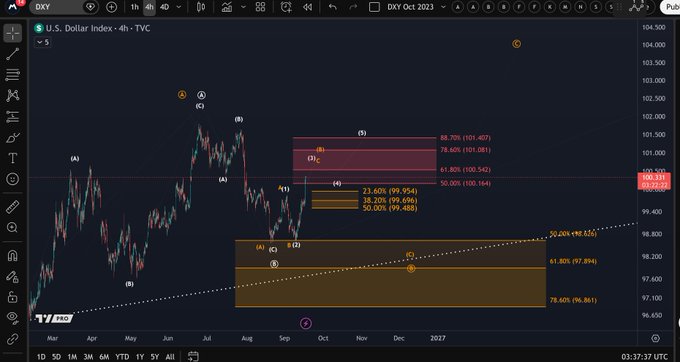Collapse the indicator legend showing 5
This screenshot has width=680, height=362.
42,42
